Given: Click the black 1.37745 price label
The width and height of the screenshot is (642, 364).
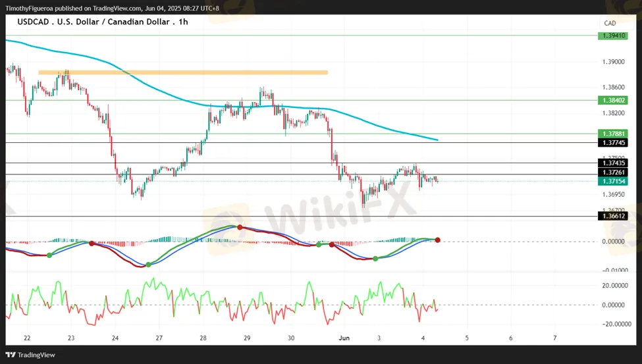Looking at the screenshot, I should click(612, 142).
